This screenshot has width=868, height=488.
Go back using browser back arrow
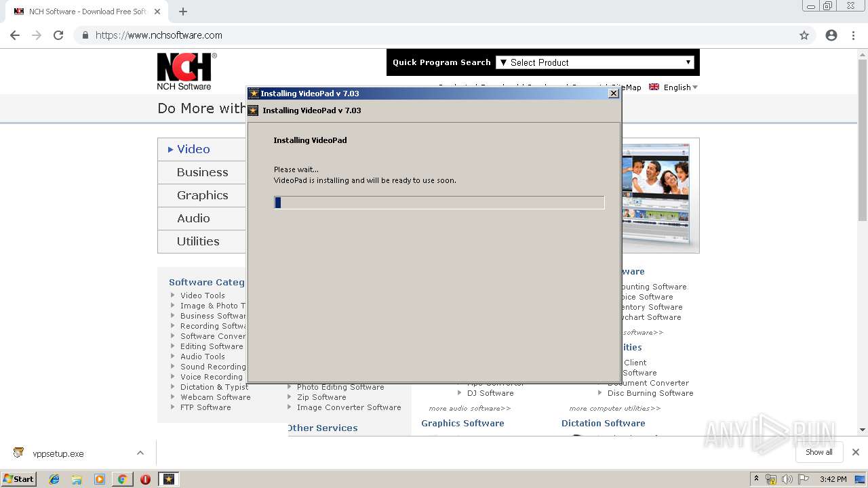[x=15, y=35]
